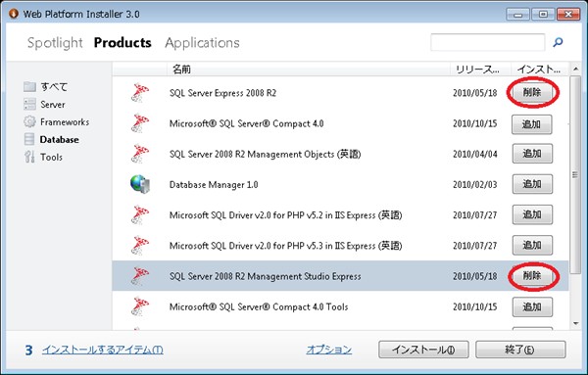Add SQL Driver for PHP v5.2
This screenshot has width=588, height=375.
pos(532,214)
